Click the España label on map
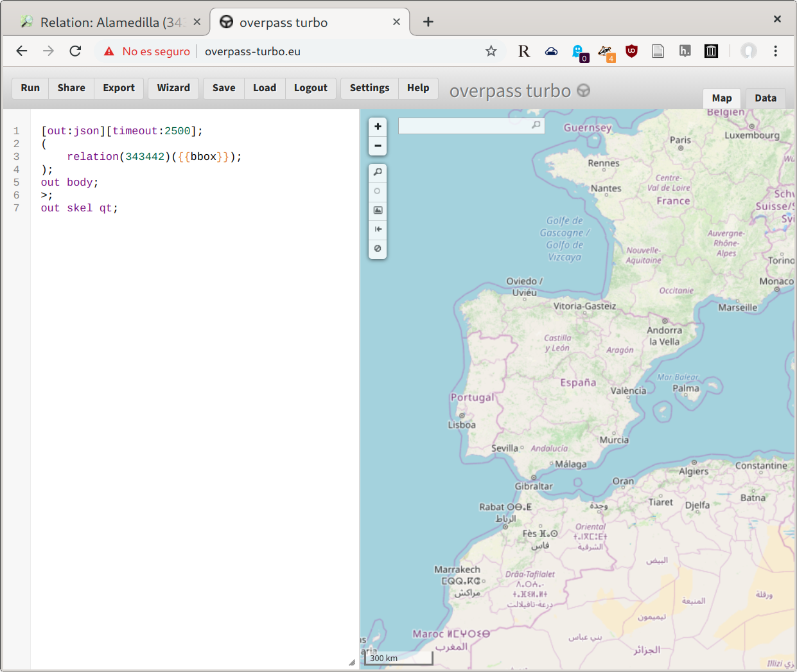 pyautogui.click(x=578, y=383)
